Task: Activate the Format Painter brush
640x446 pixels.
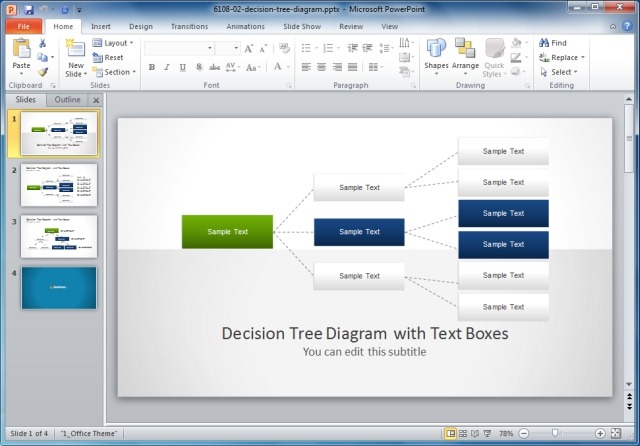Action: click(x=43, y=72)
